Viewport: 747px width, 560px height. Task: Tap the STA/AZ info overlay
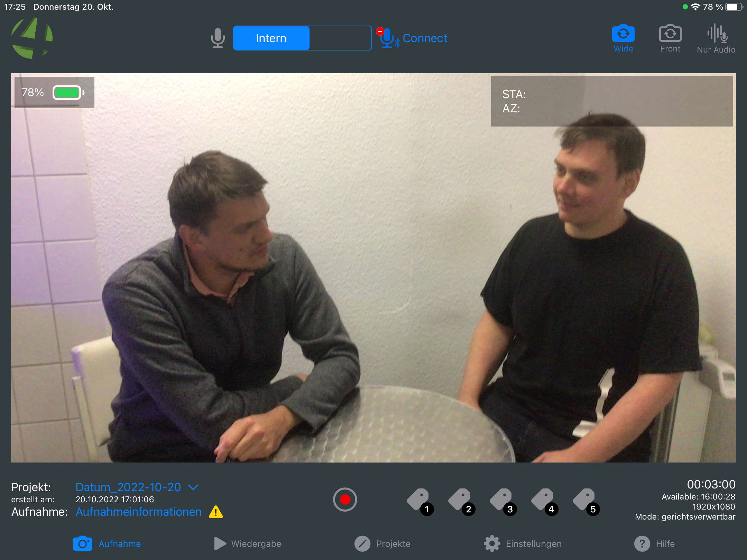[611, 101]
